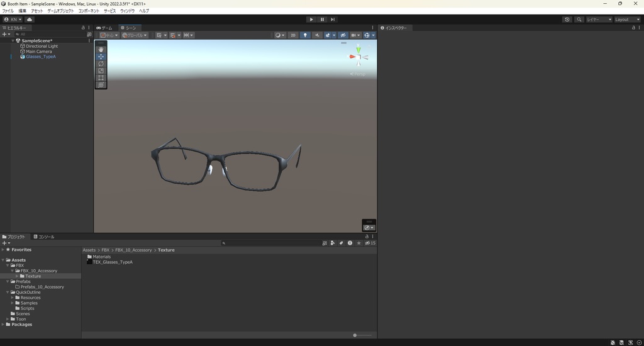Select the Hand view tool

pos(101,49)
